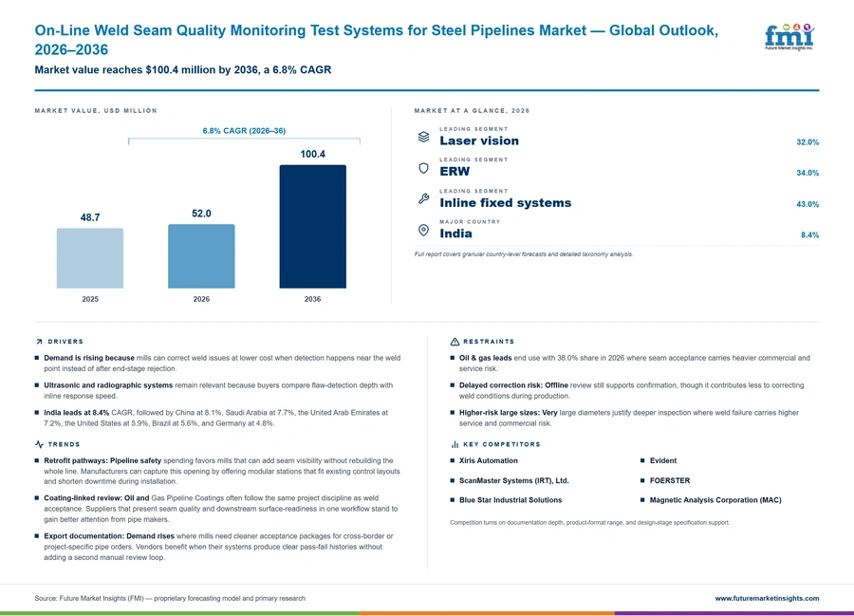Click the 2025 axis year label
854x616 pixels.
[90, 299]
